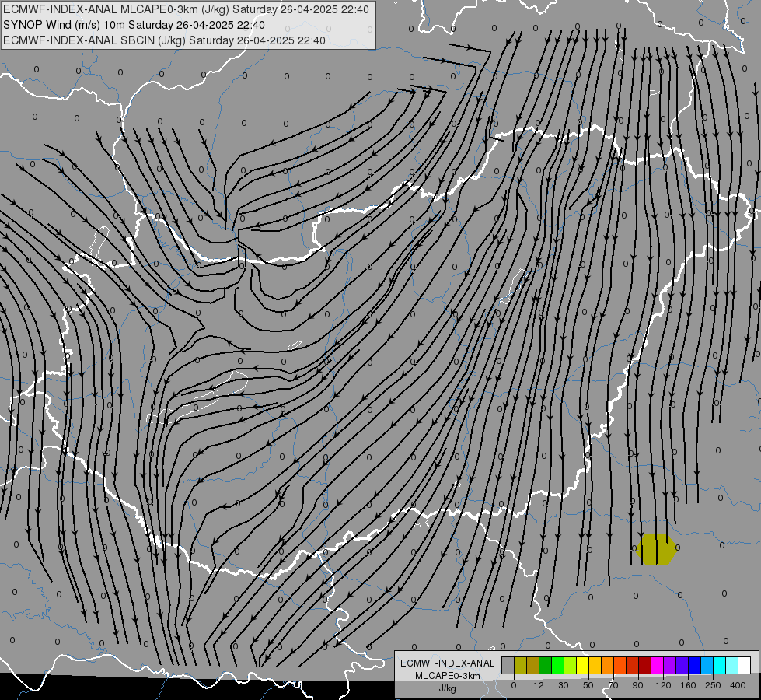The image size is (761, 700).
Task: Click the SBCIN title line
Action: (x=164, y=40)
